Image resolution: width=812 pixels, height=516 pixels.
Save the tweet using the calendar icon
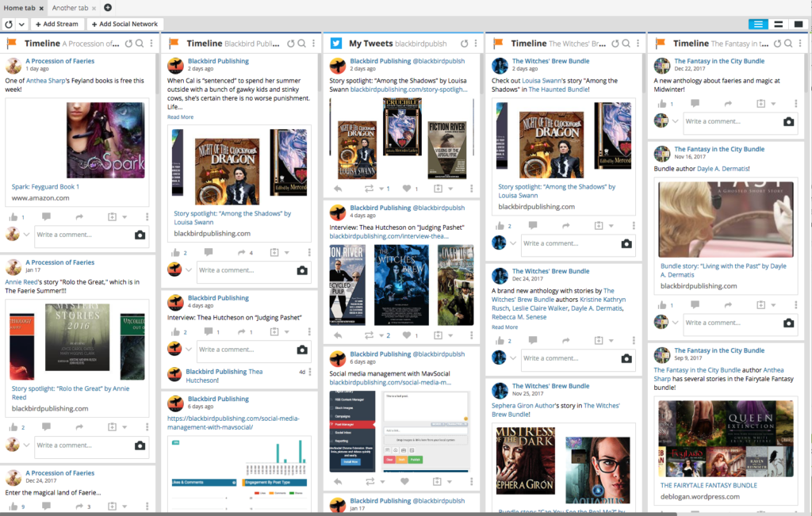[x=437, y=189]
